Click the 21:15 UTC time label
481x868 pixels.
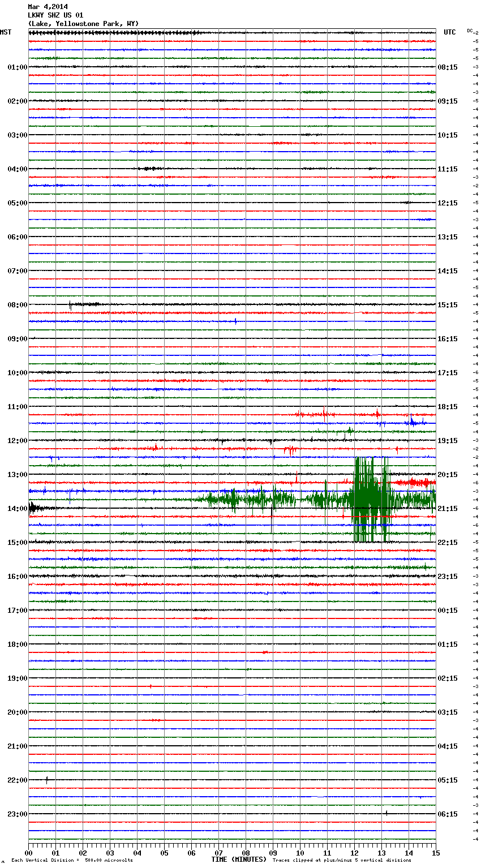[448, 509]
